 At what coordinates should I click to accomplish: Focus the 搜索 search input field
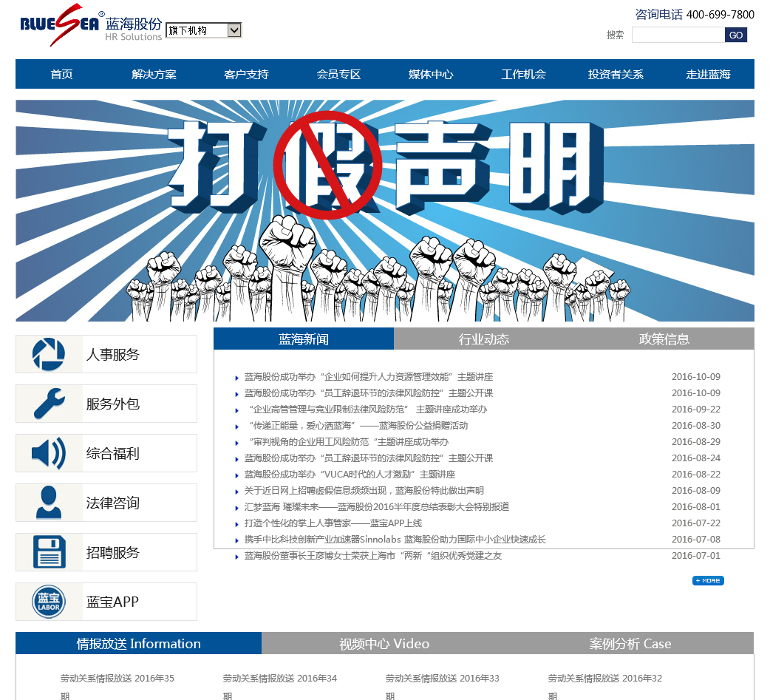point(678,35)
